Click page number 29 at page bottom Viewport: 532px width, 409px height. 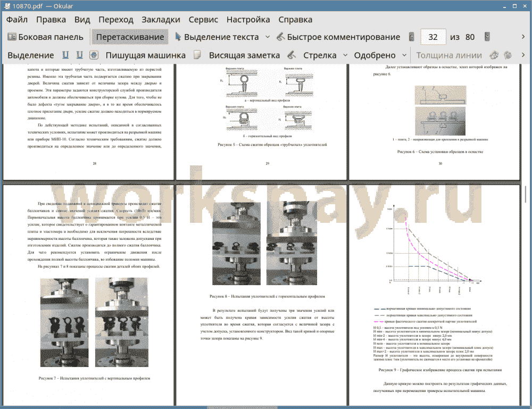tap(268, 163)
